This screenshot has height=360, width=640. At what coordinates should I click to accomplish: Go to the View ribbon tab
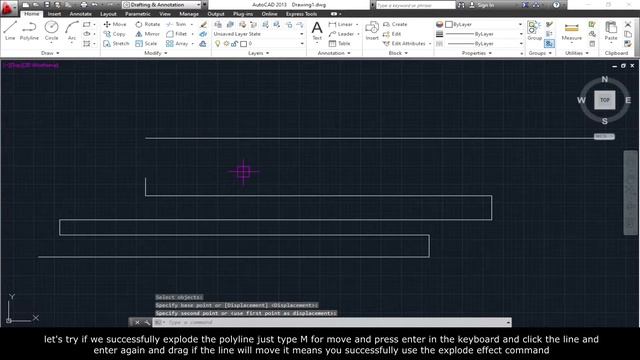[165, 14]
